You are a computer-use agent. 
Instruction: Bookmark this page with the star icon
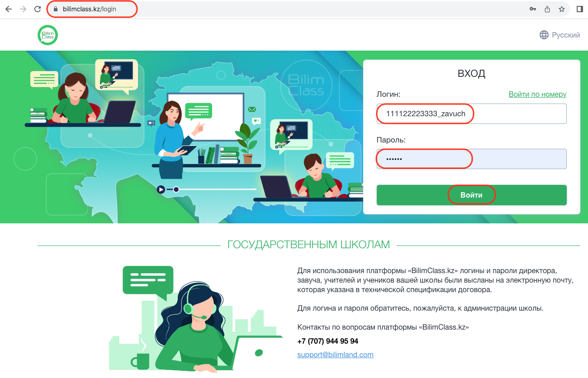[562, 9]
